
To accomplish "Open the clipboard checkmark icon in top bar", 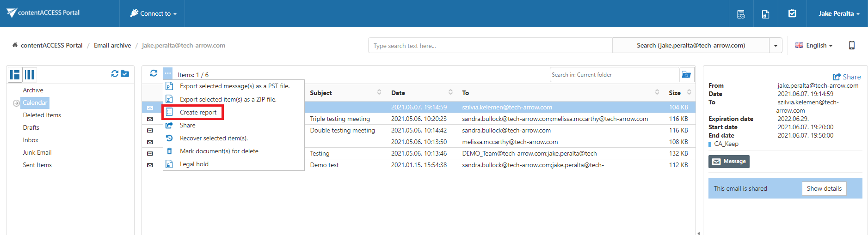I will (792, 13).
